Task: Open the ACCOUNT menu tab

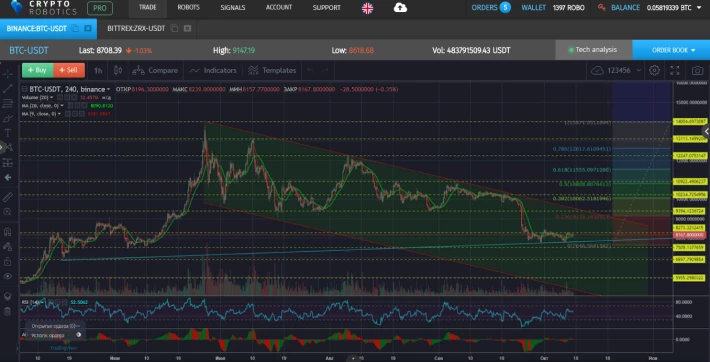Action: (279, 8)
